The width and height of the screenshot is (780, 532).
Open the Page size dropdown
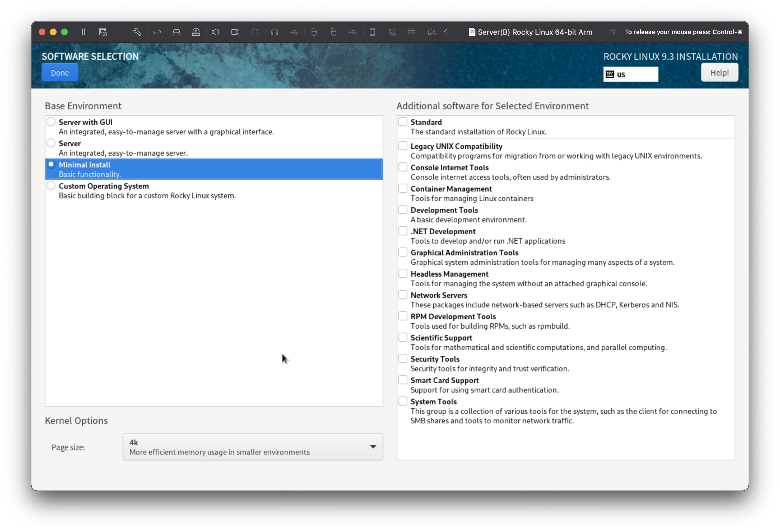253,447
